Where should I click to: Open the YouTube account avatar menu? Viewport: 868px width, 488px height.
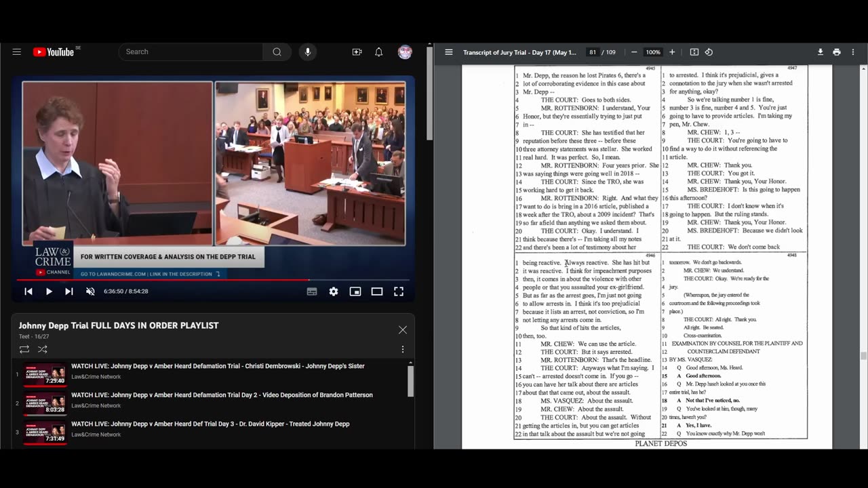405,52
